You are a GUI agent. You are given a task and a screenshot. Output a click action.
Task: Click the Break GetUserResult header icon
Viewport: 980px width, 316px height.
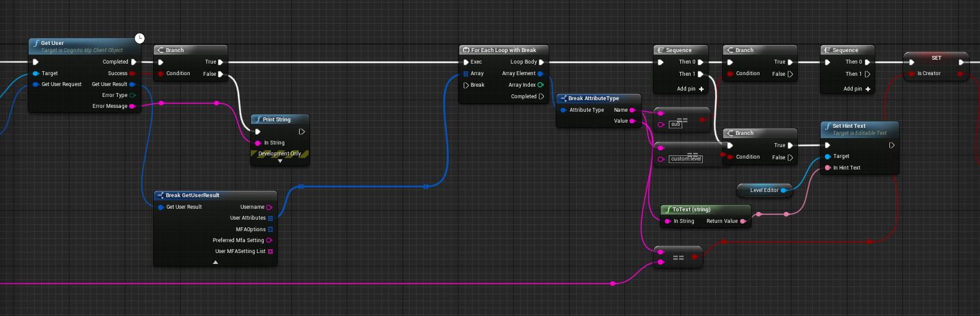(160, 195)
